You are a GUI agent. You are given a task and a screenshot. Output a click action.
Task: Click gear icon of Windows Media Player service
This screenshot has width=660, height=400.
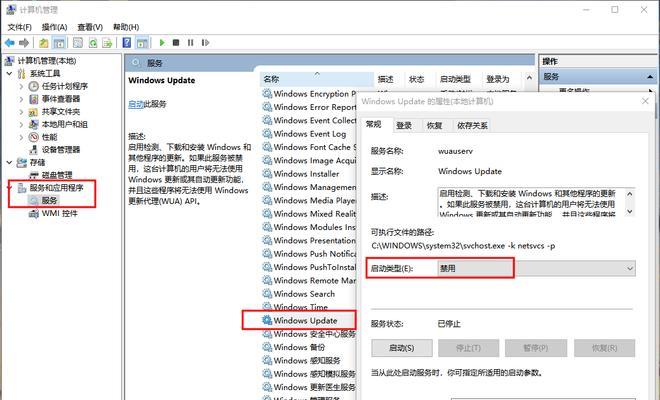pyautogui.click(x=267, y=200)
